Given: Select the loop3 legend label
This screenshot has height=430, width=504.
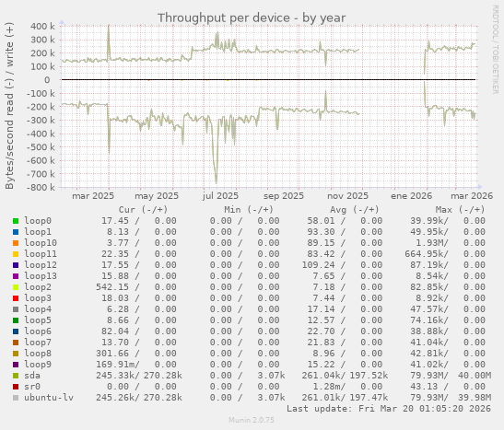Looking at the screenshot, I should click(x=38, y=298).
